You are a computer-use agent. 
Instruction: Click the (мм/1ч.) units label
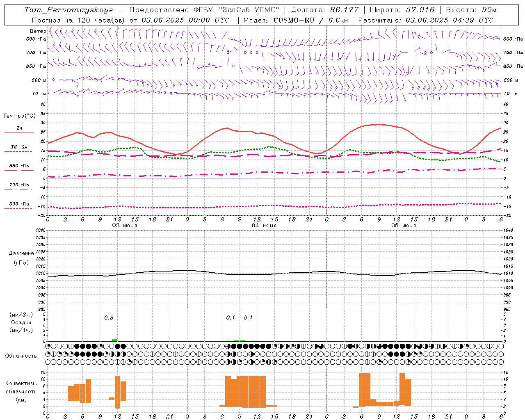click(21, 330)
